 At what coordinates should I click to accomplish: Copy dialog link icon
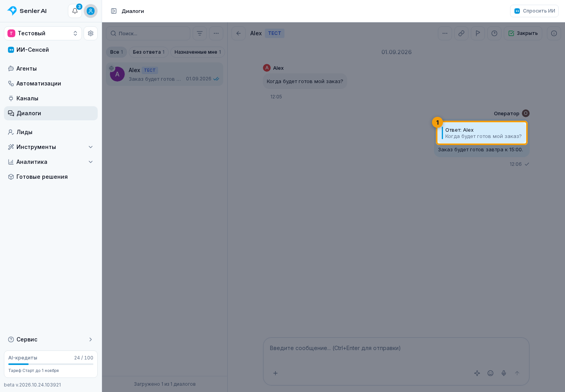point(461,33)
